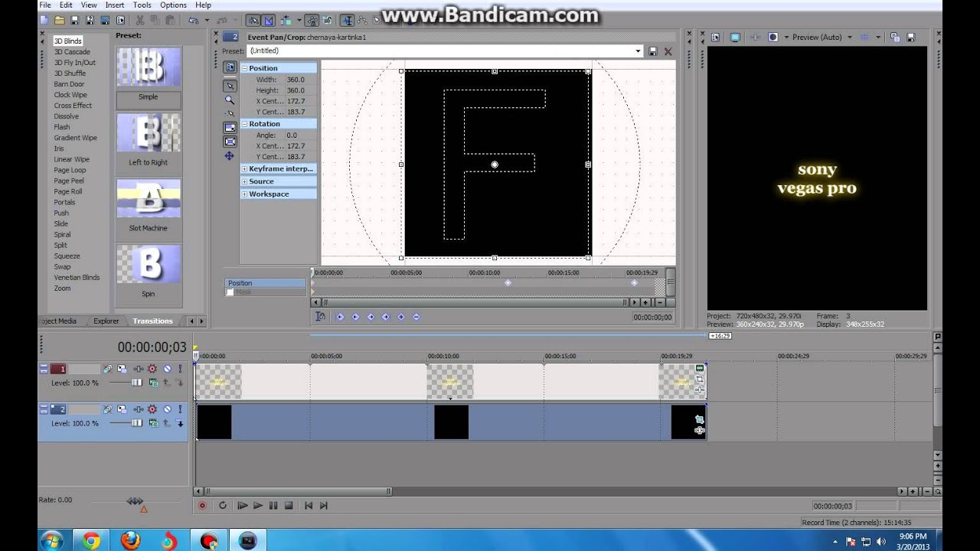This screenshot has width=980, height=551.
Task: Toggle Loop Playback button
Action: point(223,505)
